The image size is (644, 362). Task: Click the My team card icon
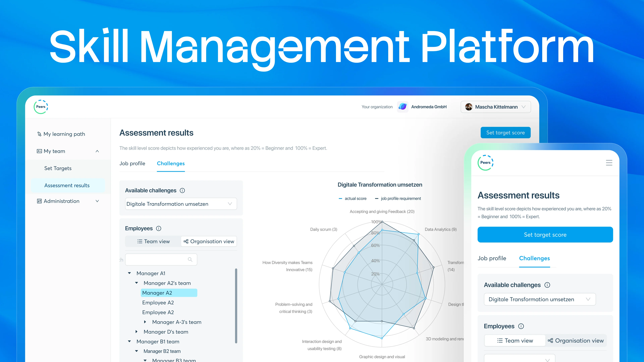tap(39, 151)
